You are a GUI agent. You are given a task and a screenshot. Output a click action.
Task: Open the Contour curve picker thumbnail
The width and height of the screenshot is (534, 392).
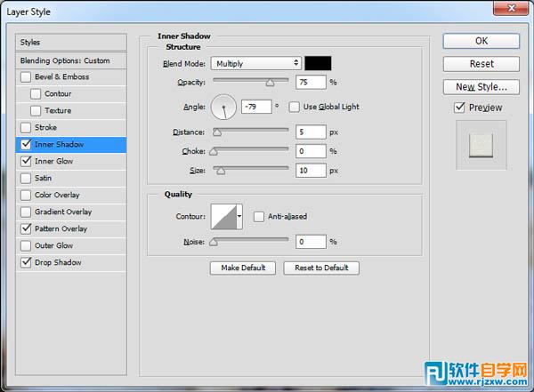point(222,216)
